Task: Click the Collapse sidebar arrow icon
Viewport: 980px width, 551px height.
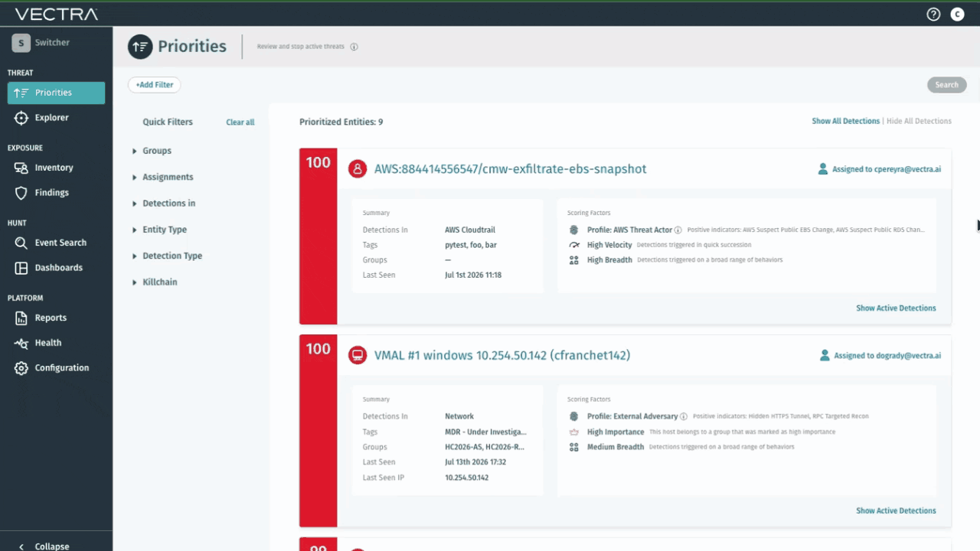Action: tap(21, 546)
